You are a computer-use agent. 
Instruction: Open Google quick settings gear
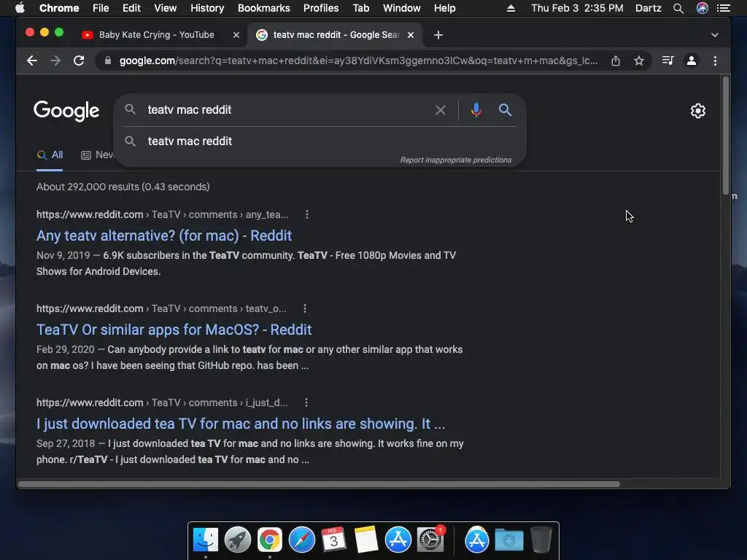point(697,111)
